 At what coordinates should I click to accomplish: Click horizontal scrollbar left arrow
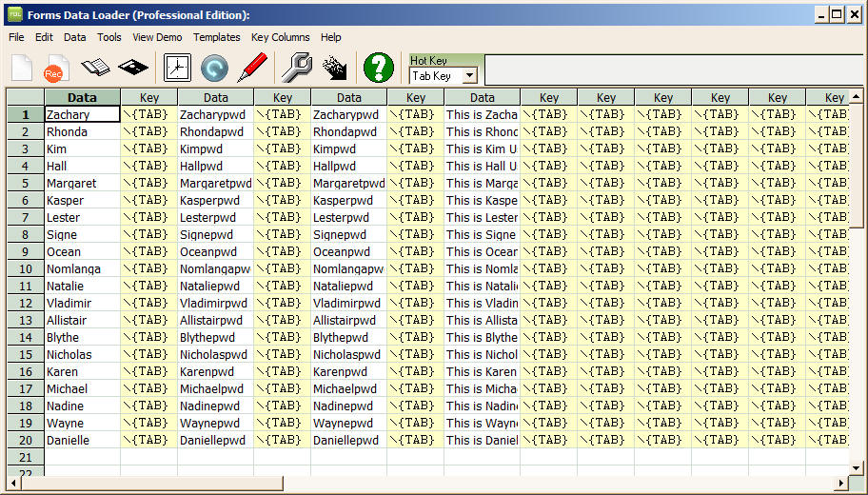point(13,483)
